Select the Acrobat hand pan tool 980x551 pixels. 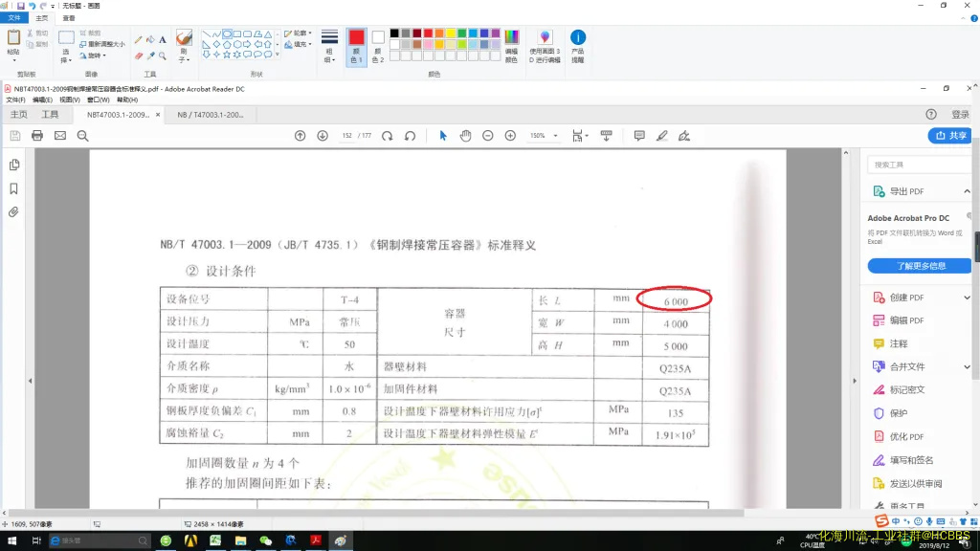466,136
